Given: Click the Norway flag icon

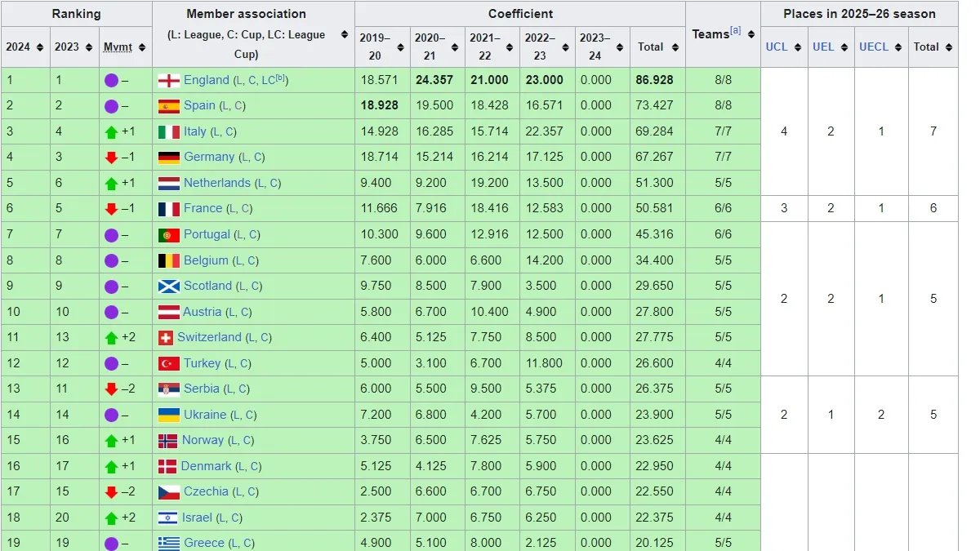Looking at the screenshot, I should (168, 440).
